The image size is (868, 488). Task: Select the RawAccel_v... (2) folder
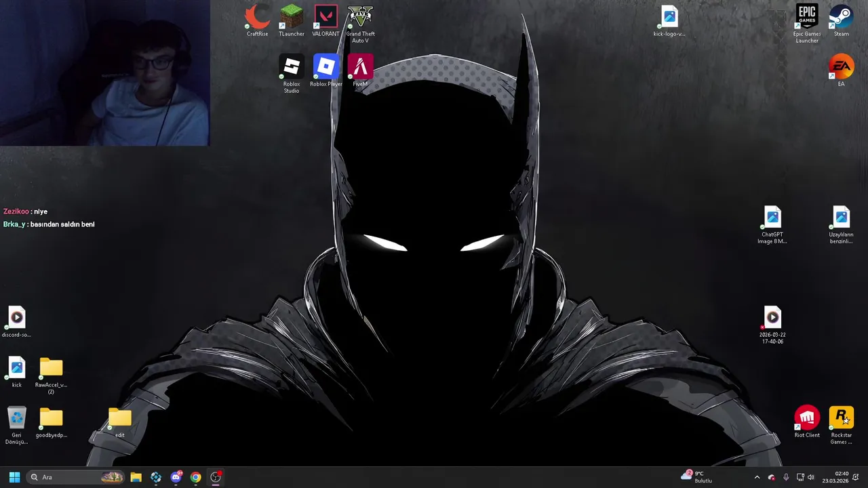[x=51, y=375]
